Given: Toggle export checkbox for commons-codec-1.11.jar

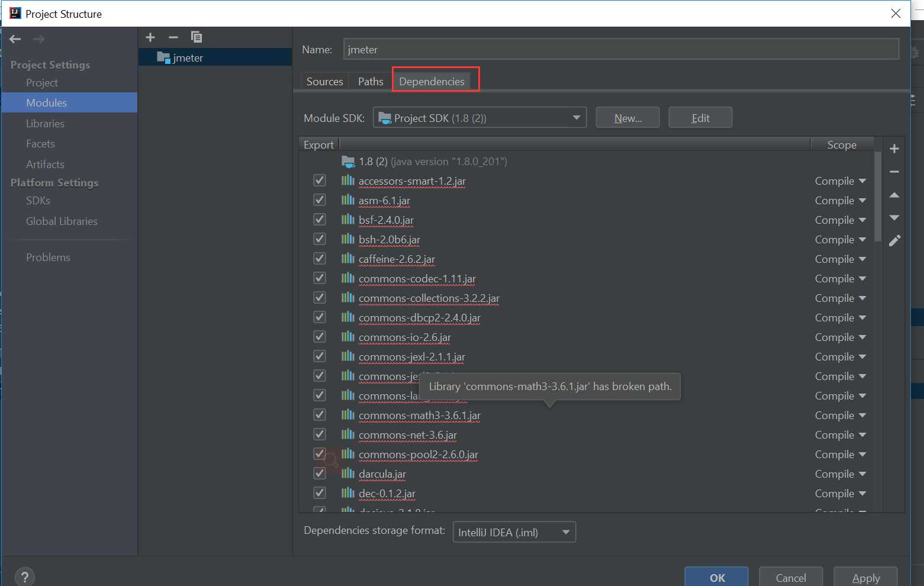Looking at the screenshot, I should pyautogui.click(x=320, y=278).
